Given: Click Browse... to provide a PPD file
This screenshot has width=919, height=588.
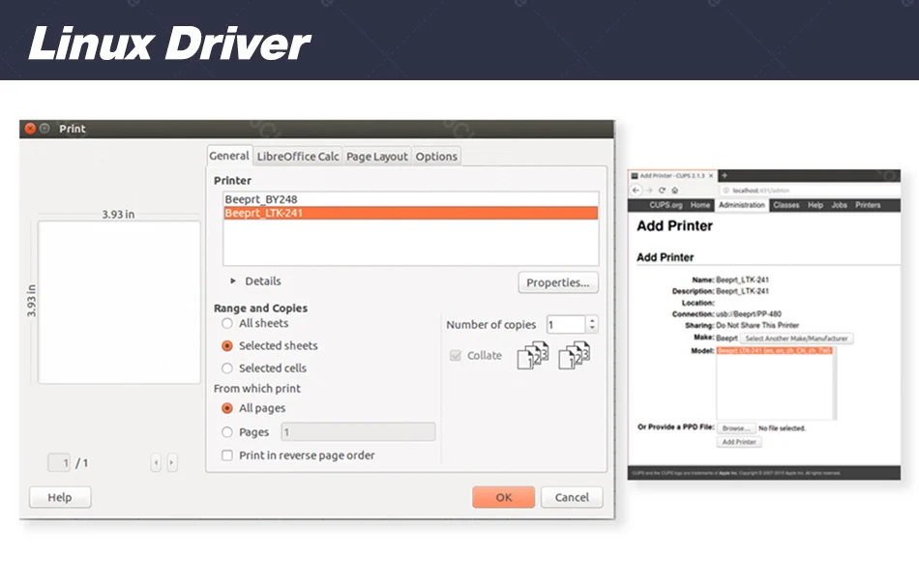Looking at the screenshot, I should point(735,428).
